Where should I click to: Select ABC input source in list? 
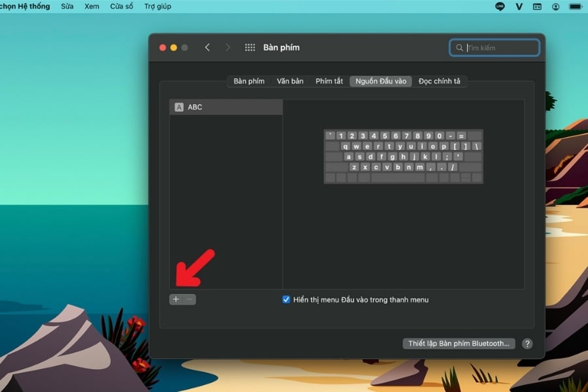[226, 107]
